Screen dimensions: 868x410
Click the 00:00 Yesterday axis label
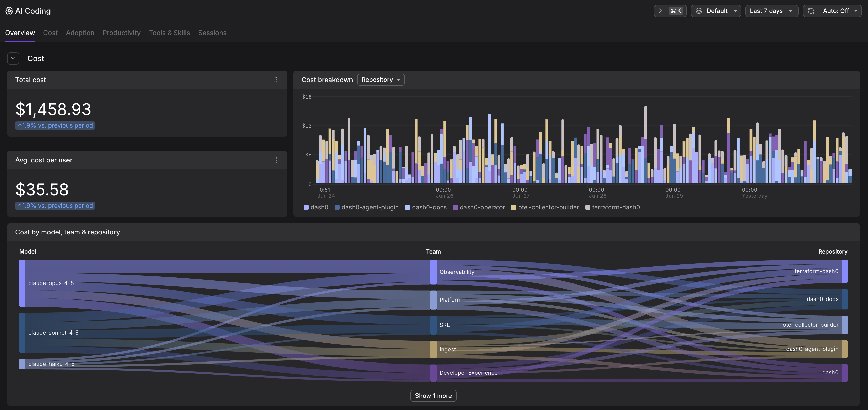(x=755, y=193)
